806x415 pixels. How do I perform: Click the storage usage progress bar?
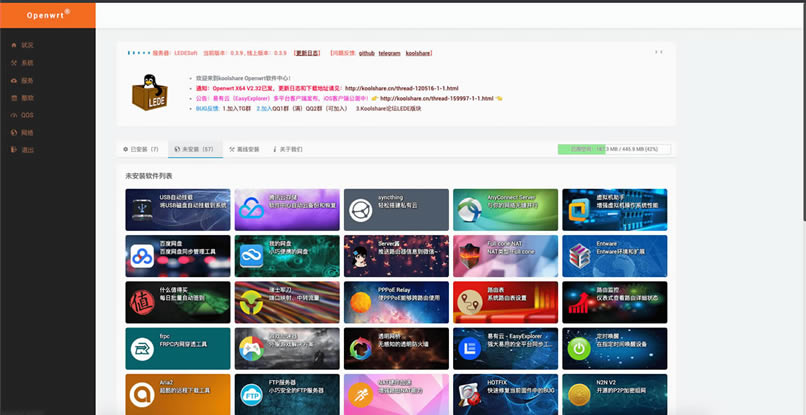[614, 149]
